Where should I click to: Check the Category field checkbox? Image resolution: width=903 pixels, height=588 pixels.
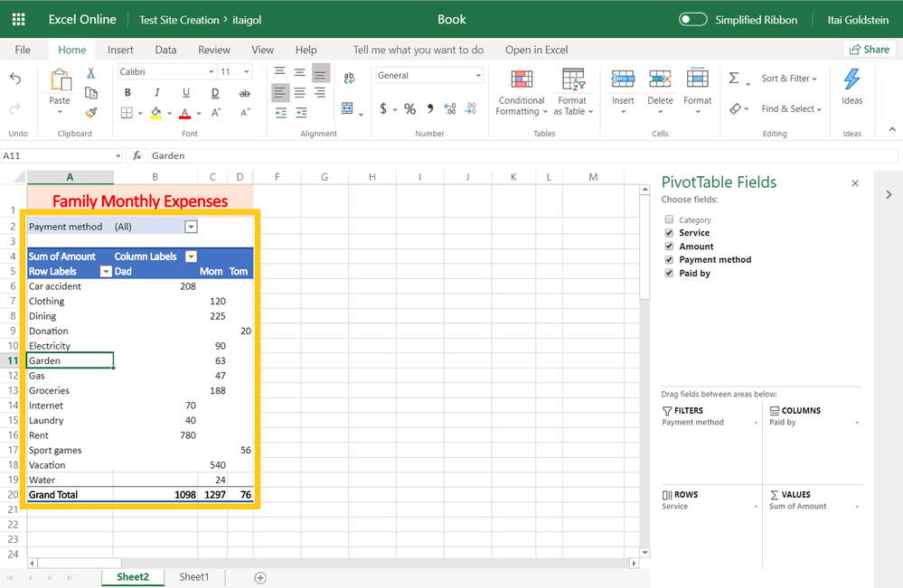(x=669, y=219)
